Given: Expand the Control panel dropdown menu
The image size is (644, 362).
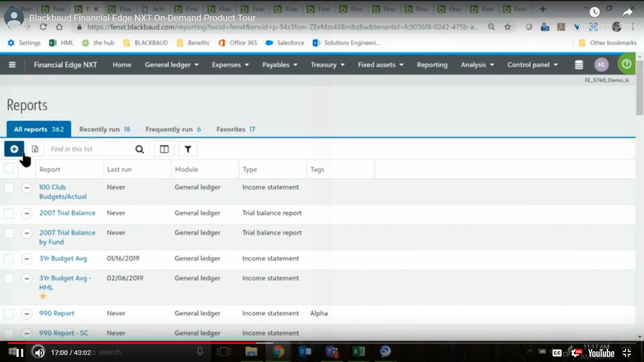Looking at the screenshot, I should tap(532, 65).
